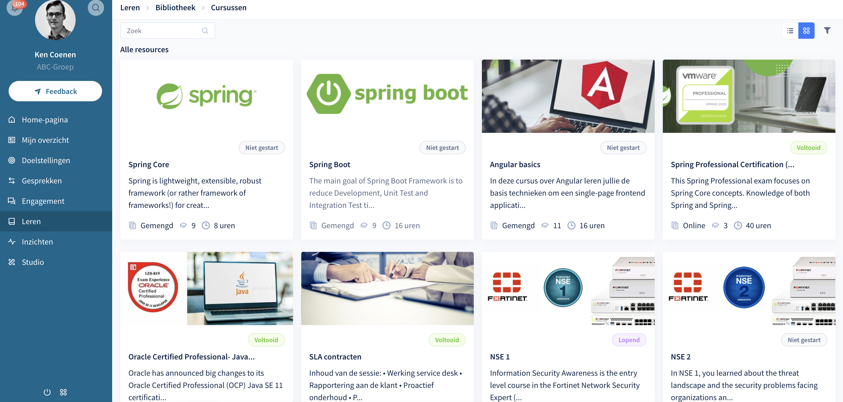Select Leren in sidebar

click(x=56, y=221)
